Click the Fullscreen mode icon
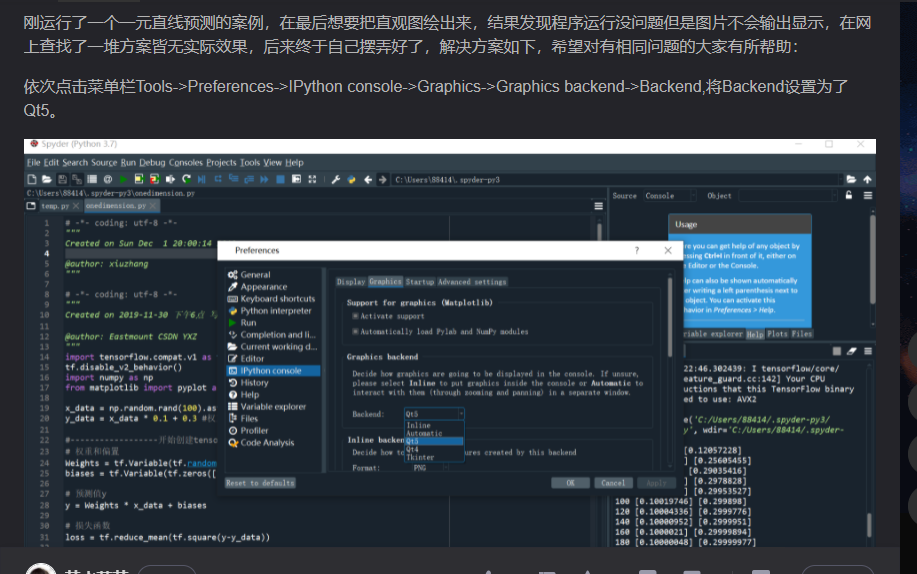 pos(312,179)
